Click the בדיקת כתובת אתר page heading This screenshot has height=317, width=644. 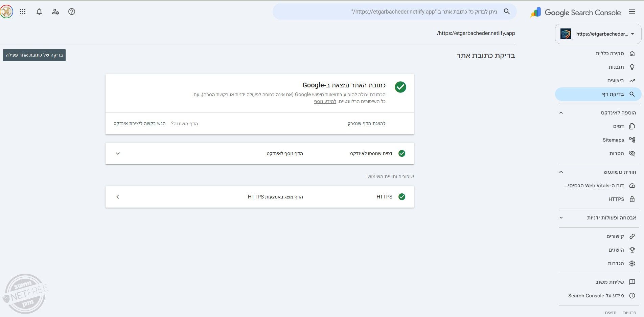point(486,56)
